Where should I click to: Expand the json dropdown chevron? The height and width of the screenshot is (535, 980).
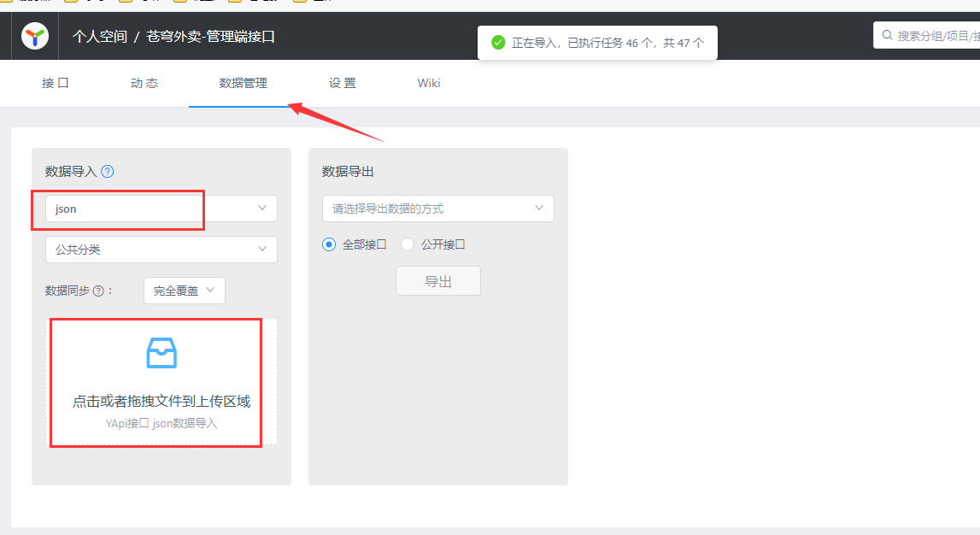262,209
